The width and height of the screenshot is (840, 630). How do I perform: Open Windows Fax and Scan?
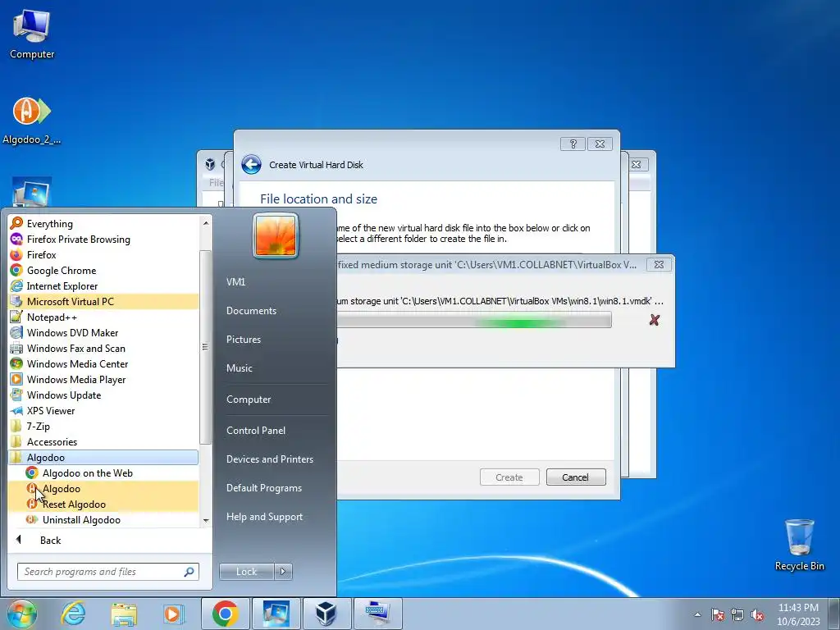point(103,348)
